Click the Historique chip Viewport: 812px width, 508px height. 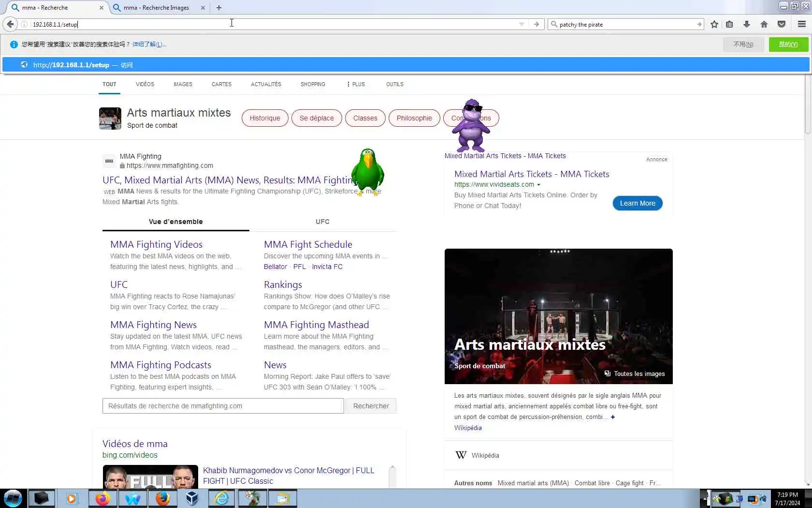(265, 118)
